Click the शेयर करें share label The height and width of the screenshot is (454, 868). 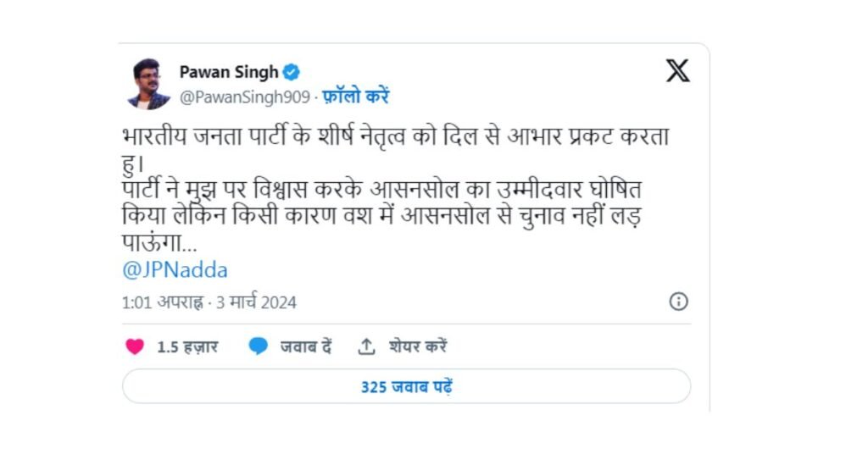pos(418,346)
